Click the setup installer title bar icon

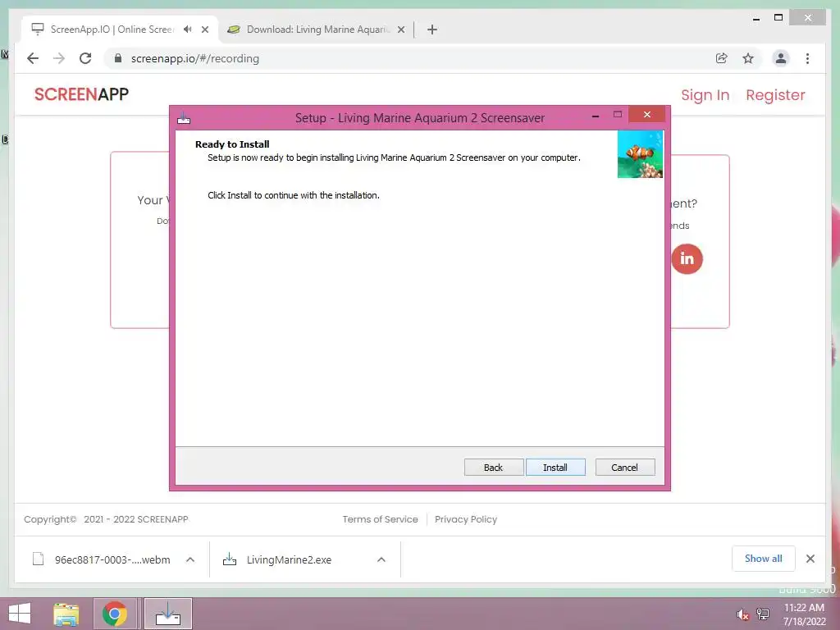pyautogui.click(x=184, y=118)
